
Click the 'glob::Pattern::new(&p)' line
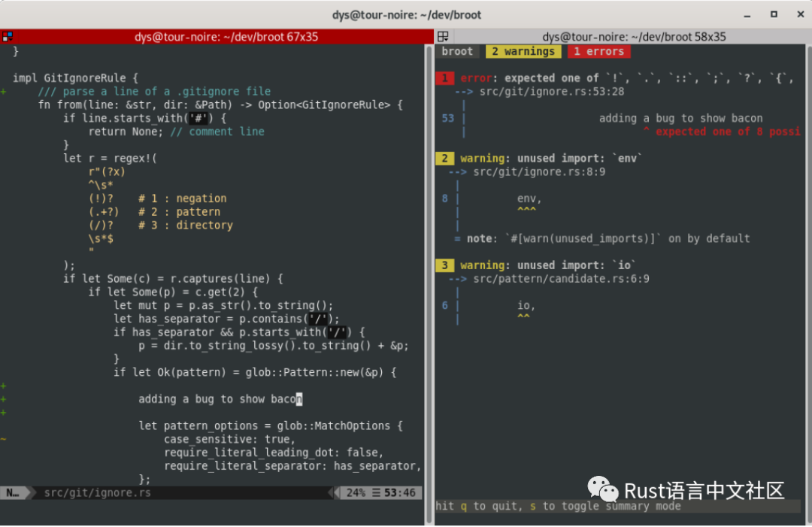[x=256, y=372]
